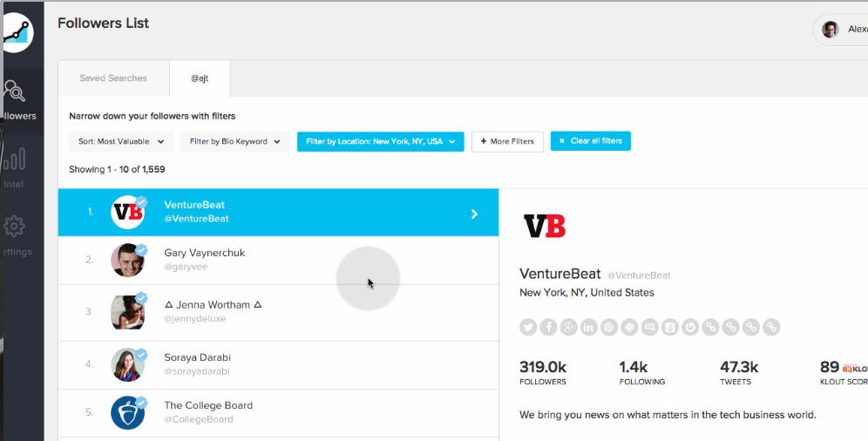Viewport: 868px width, 441px height.
Task: Click the More Filters button
Action: coord(507,142)
